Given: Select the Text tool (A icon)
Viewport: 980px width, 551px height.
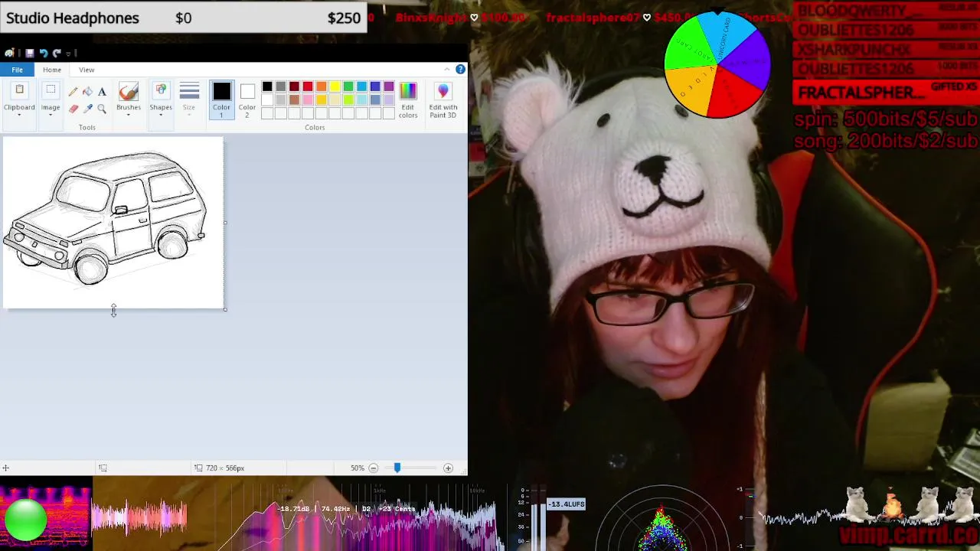Looking at the screenshot, I should [102, 92].
